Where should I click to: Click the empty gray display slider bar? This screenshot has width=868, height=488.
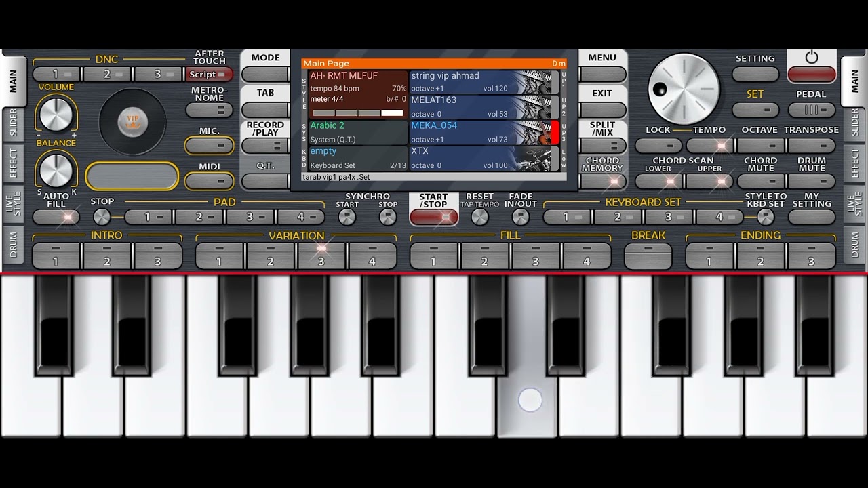[132, 176]
